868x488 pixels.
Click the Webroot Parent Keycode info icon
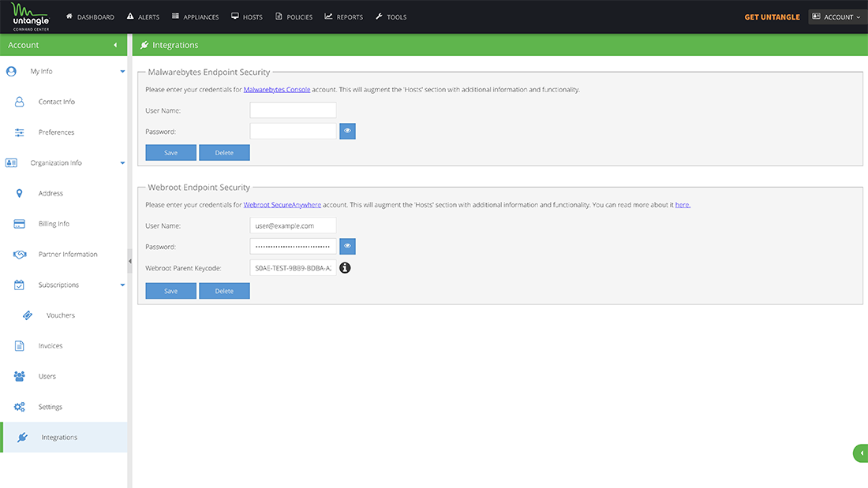point(345,268)
